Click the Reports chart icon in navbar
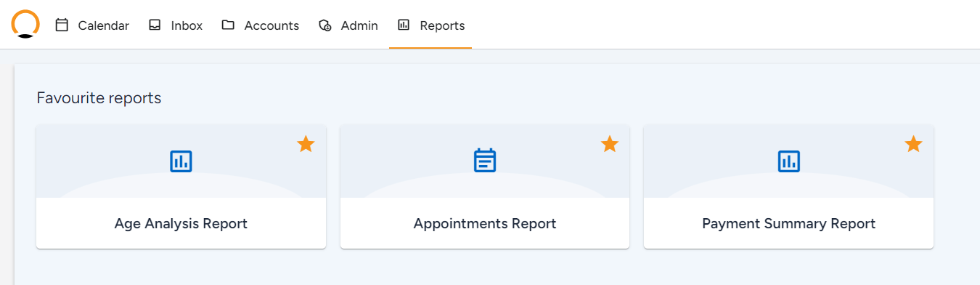The width and height of the screenshot is (980, 285). pyautogui.click(x=404, y=25)
